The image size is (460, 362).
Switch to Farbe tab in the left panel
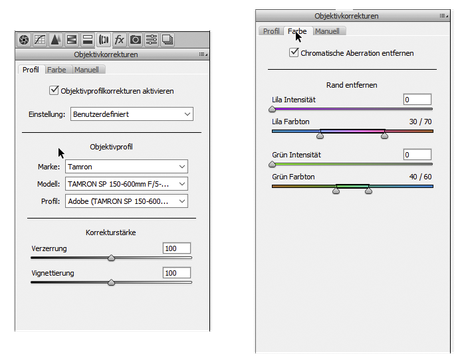[x=56, y=70]
